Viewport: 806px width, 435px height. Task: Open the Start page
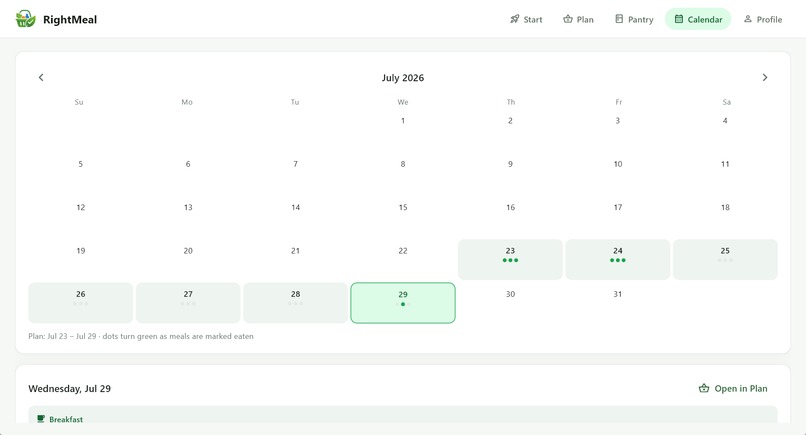tap(526, 19)
